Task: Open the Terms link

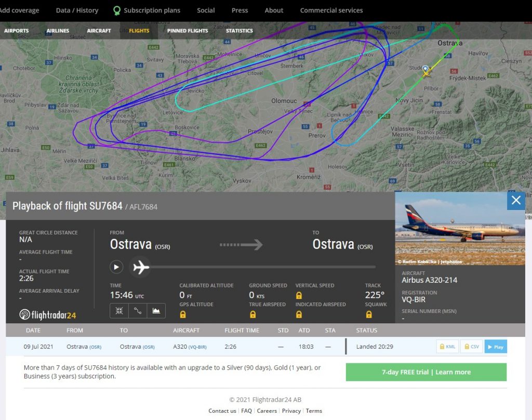Action: [314, 411]
